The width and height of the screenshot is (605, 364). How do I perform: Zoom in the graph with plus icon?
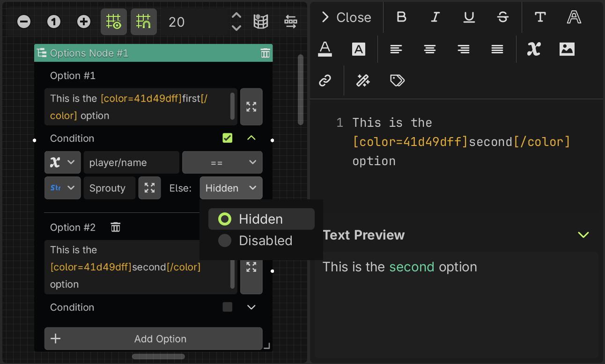coord(84,22)
